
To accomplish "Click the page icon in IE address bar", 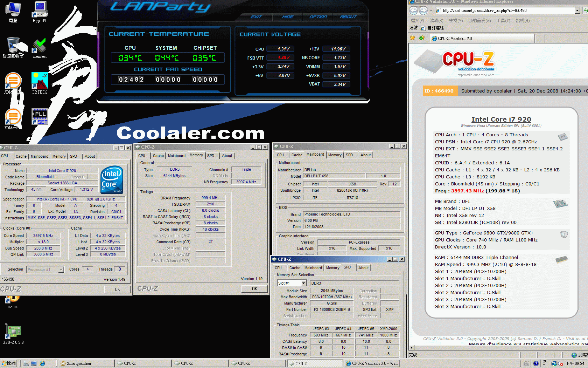I will pyautogui.click(x=438, y=11).
